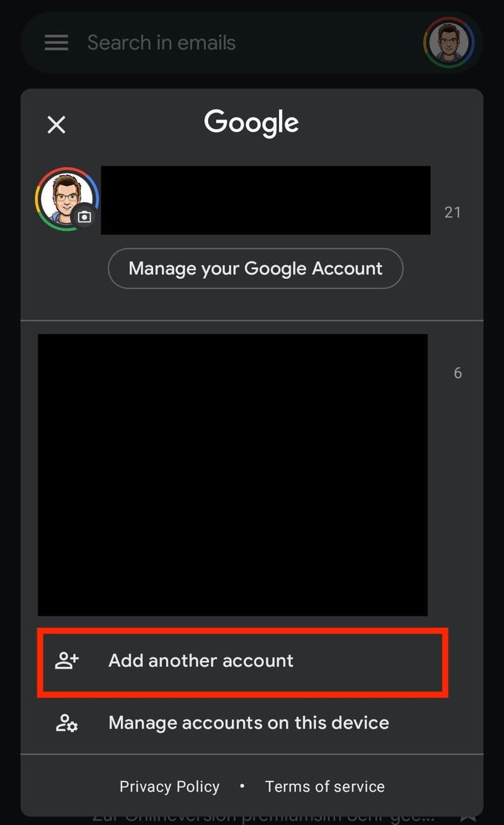Viewport: 504px width, 825px height.
Task: Open the account avatar in the dialog
Action: coord(66,199)
